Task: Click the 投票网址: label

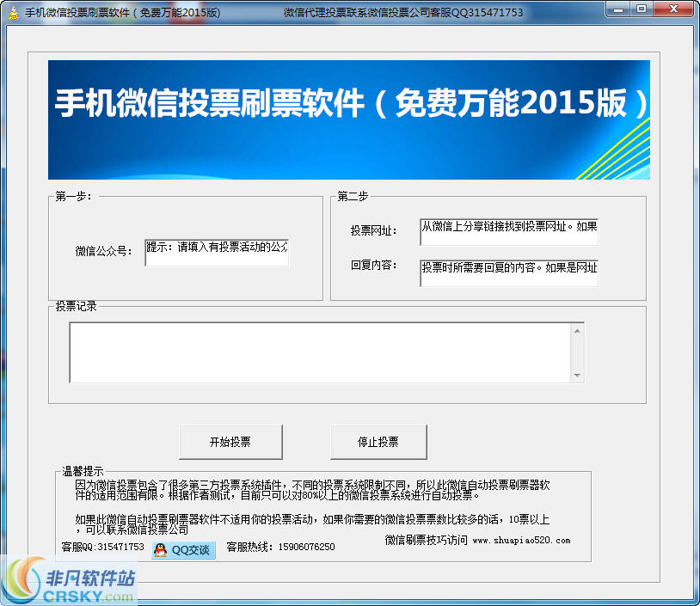Action: [x=374, y=230]
